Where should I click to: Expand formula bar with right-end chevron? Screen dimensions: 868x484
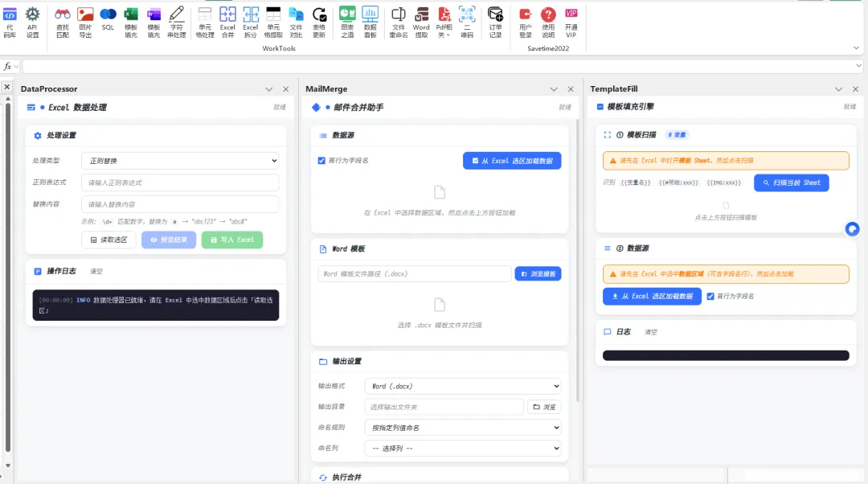pyautogui.click(x=858, y=66)
